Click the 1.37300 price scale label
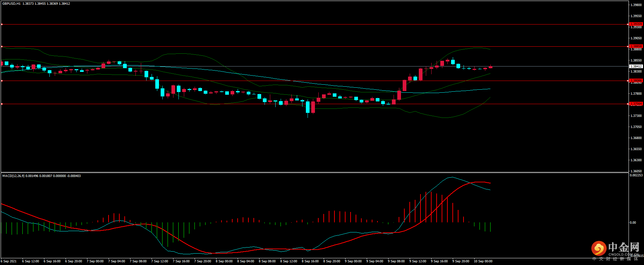Screen dimensions: 644x265 [x=636, y=116]
